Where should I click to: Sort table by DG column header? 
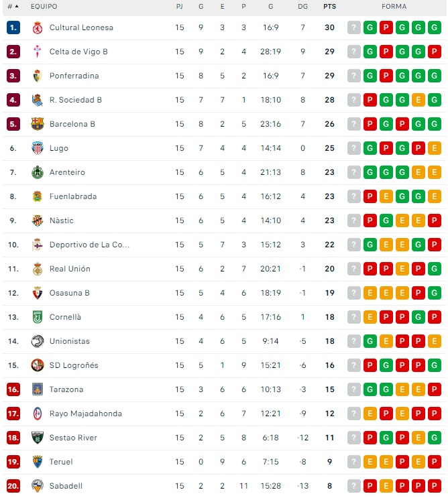pos(303,7)
